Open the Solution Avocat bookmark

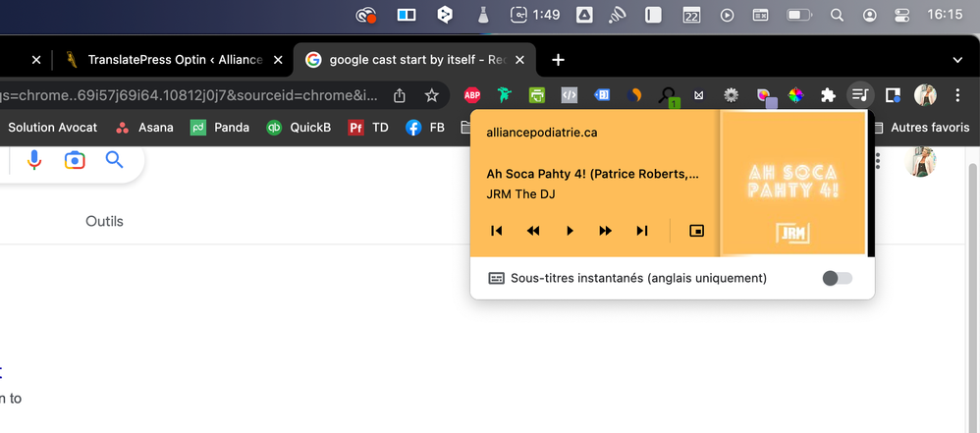[x=52, y=128]
